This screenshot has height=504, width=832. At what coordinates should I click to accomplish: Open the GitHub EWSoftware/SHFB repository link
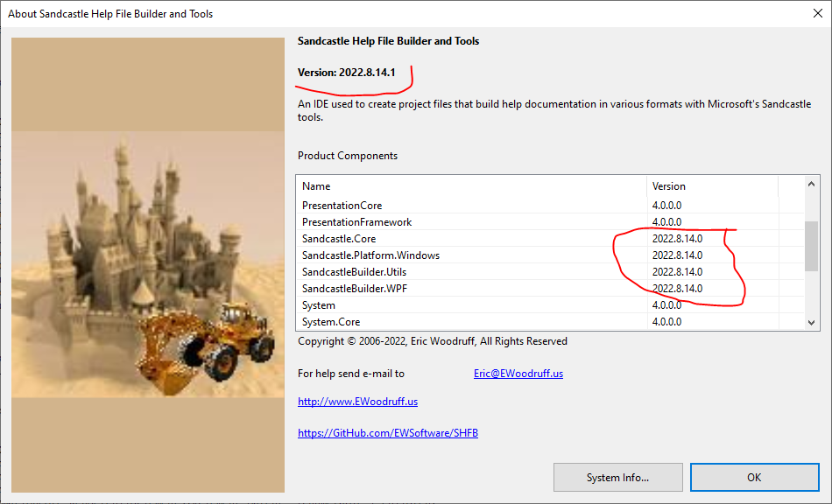point(387,432)
